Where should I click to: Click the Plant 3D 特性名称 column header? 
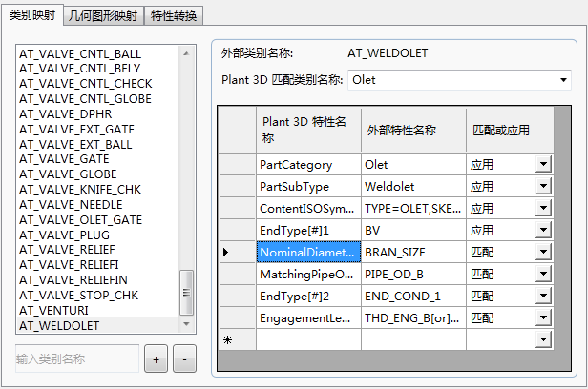coord(308,130)
